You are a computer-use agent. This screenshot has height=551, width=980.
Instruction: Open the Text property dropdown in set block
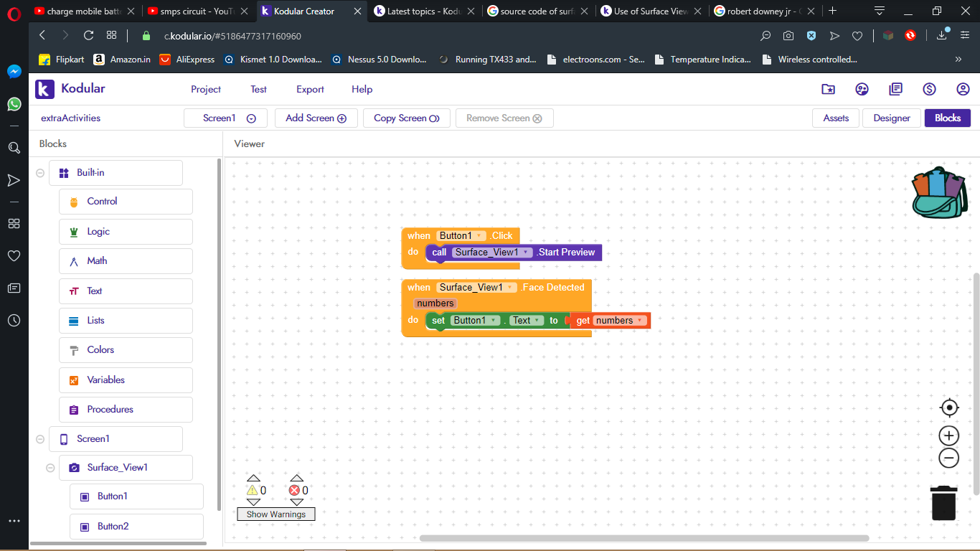click(537, 321)
